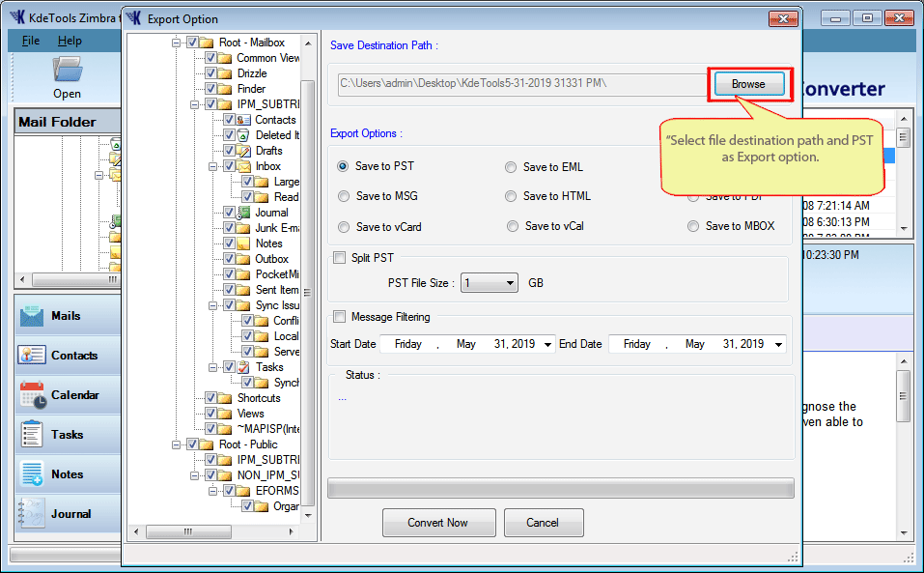The image size is (924, 573).
Task: Click the Outbox folder icon
Action: (x=243, y=259)
